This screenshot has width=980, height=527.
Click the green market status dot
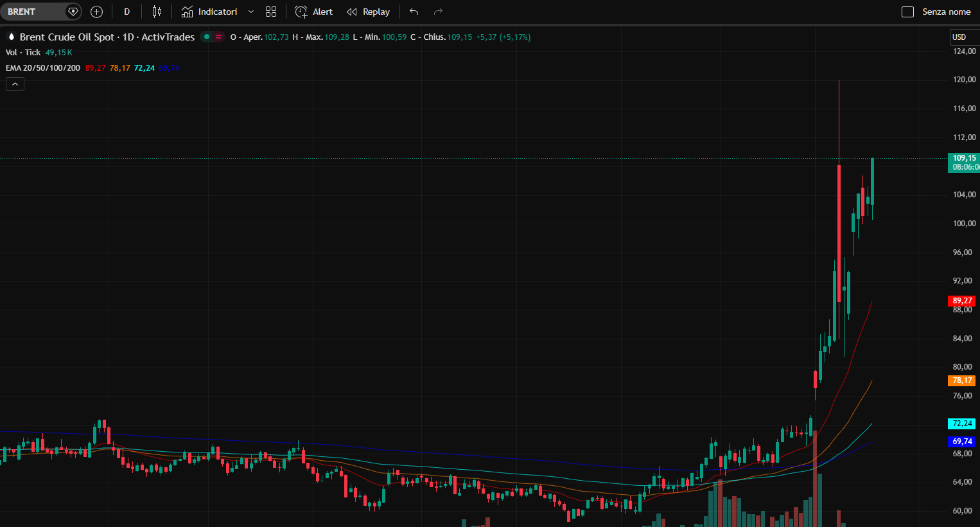point(206,37)
